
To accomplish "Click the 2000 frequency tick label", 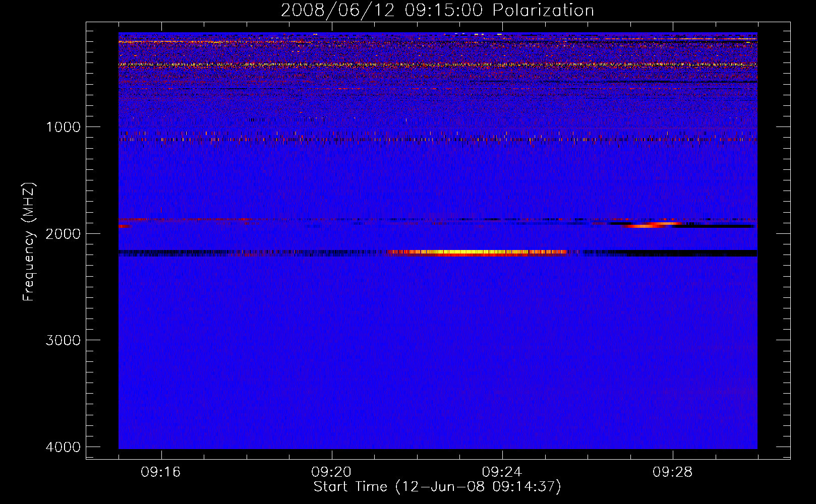I will coord(63,233).
